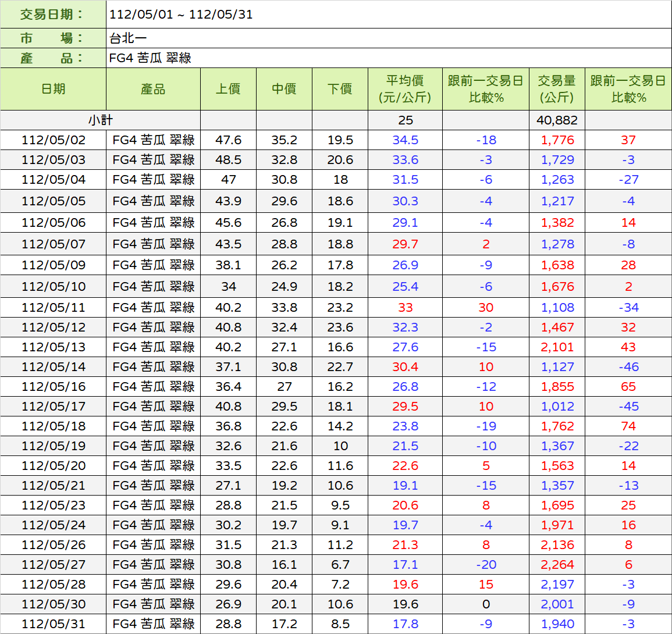The width and height of the screenshot is (672, 634).
Task: Click the 平均價 (元/公斤) header
Action: (x=405, y=89)
